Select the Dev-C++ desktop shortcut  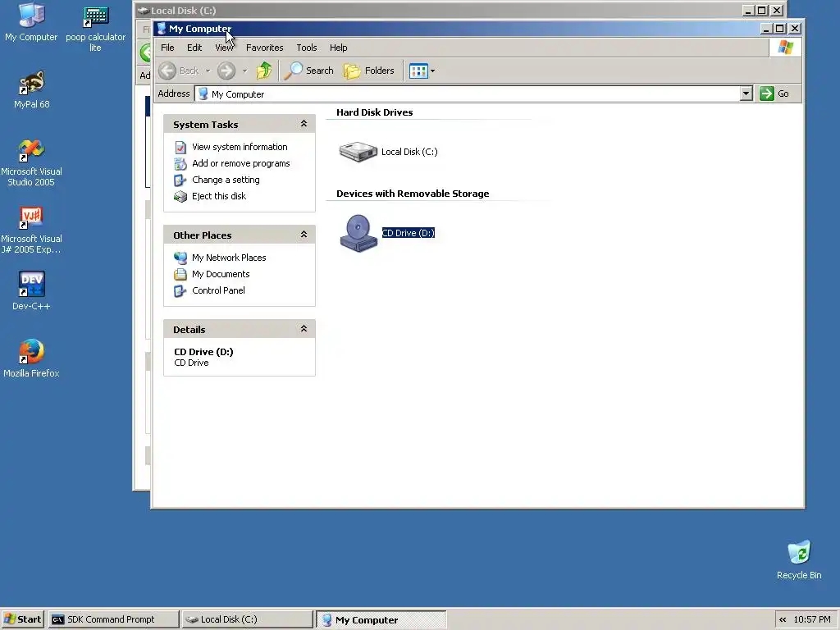tap(32, 291)
